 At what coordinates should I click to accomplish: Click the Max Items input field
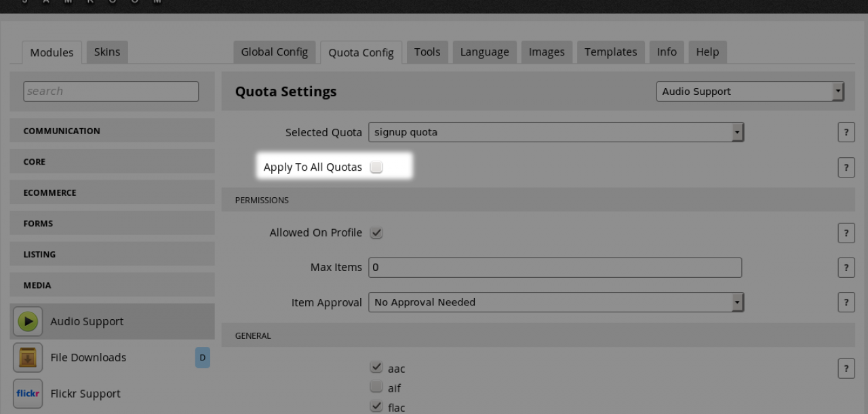555,268
